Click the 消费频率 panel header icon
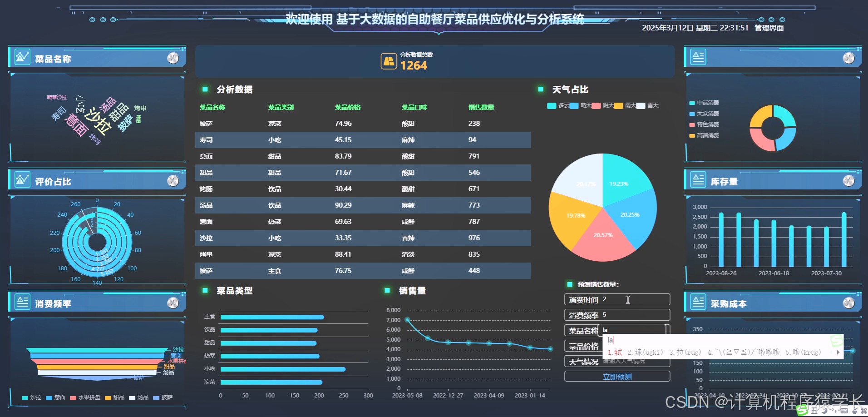Viewport: 868px width, 417px height. click(22, 302)
